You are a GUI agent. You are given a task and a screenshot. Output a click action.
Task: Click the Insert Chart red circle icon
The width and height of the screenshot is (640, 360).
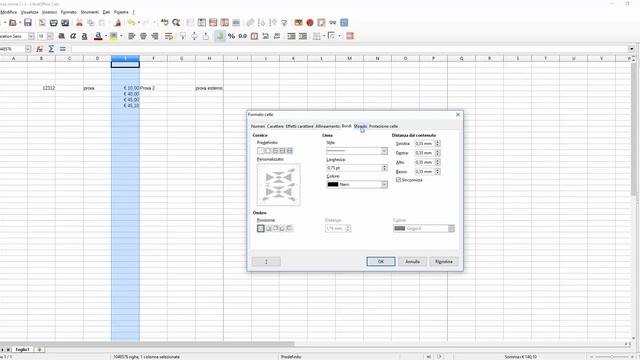(310, 23)
